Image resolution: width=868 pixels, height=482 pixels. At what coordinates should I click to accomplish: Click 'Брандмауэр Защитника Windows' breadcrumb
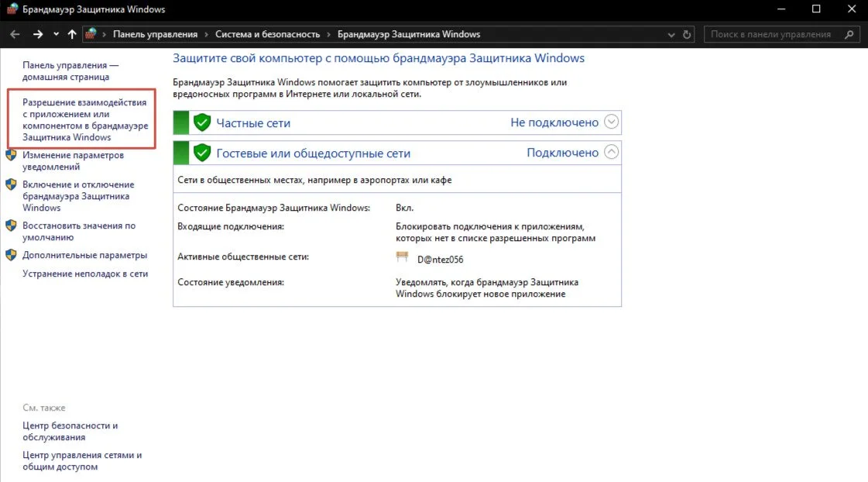[409, 34]
